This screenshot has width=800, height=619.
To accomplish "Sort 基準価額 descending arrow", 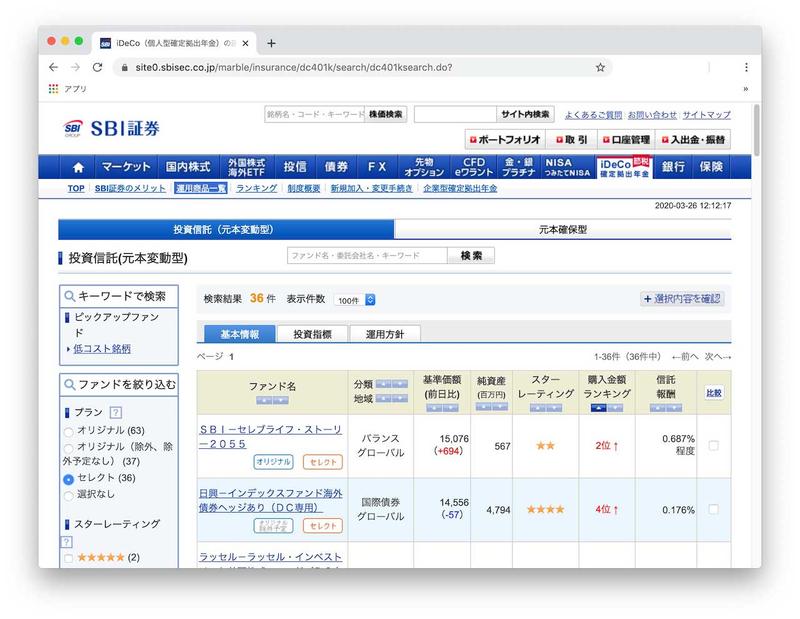I will (451, 408).
